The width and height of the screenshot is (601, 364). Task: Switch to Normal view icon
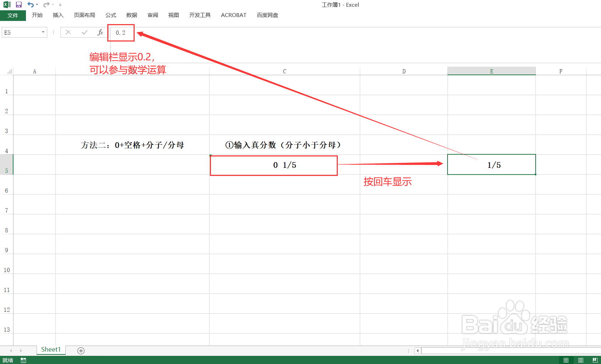[x=566, y=360]
